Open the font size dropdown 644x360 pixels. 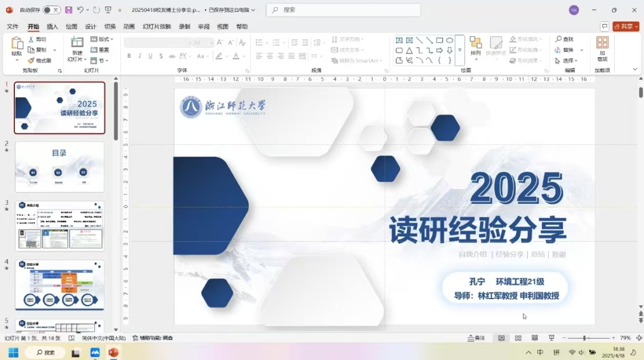212,43
